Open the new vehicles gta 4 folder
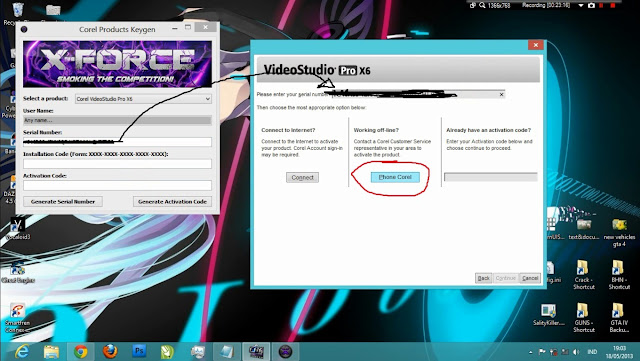 tap(619, 233)
